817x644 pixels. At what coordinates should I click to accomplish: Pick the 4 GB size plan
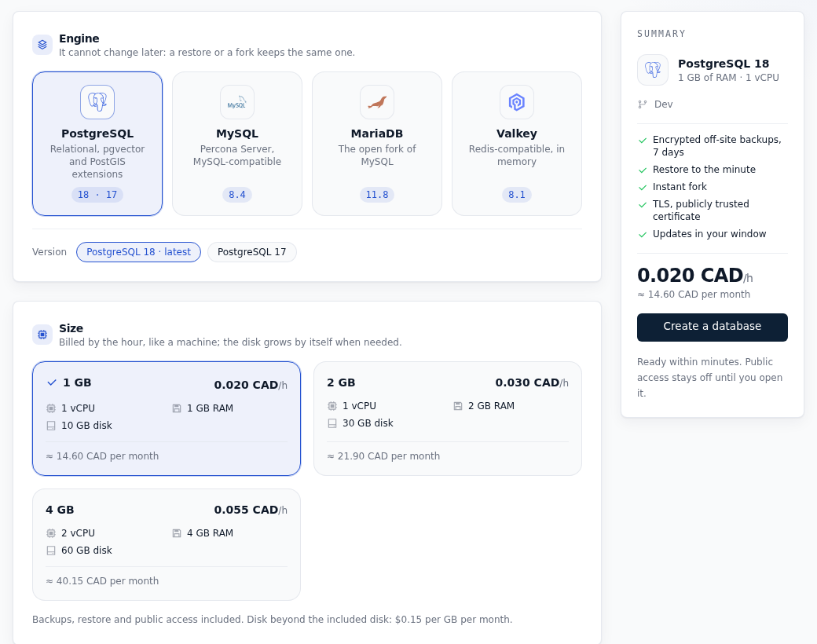coord(167,544)
